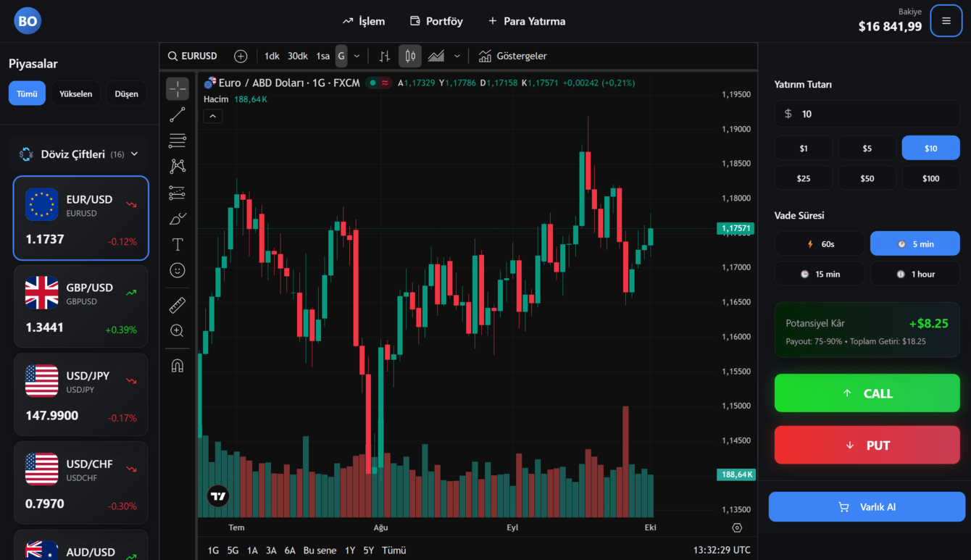Select the trend line drawing tool
Viewport: 971px width, 560px height.
click(x=178, y=115)
